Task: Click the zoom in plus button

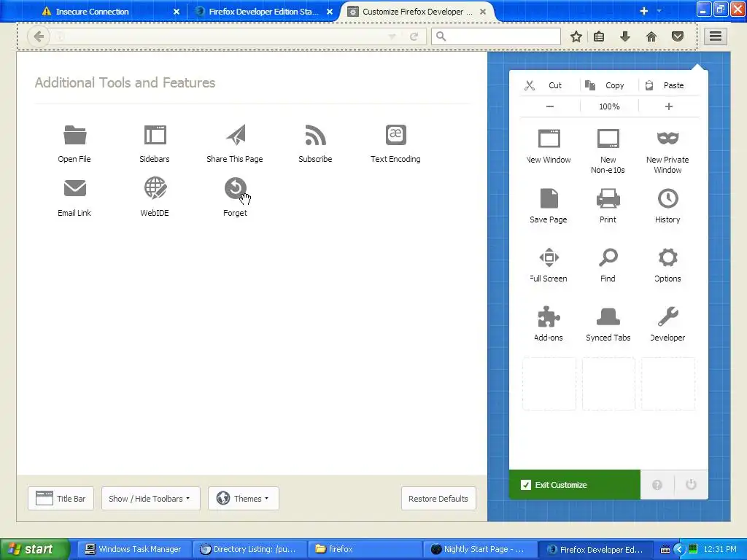Action: (669, 106)
